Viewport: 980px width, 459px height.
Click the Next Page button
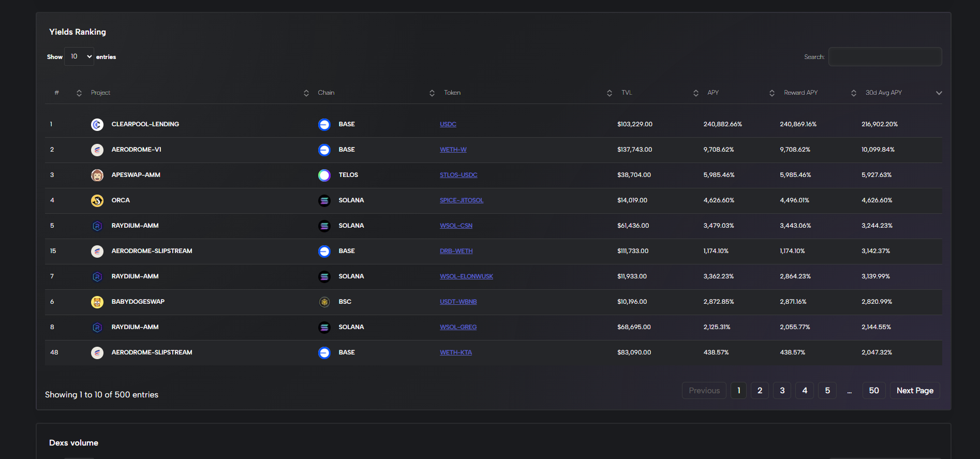tap(914, 391)
